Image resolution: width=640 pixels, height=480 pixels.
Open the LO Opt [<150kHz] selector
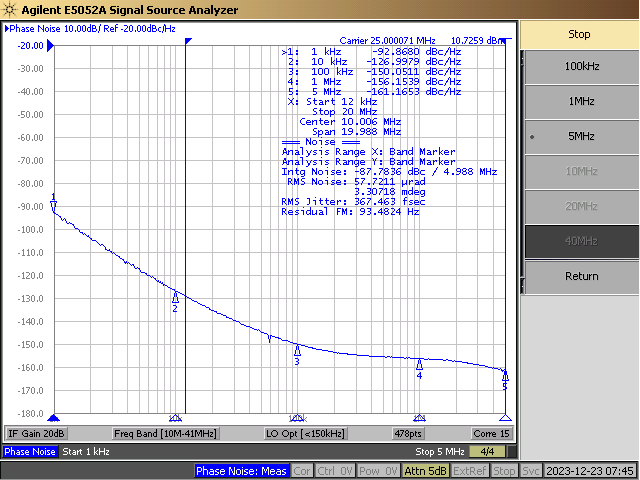pos(304,434)
